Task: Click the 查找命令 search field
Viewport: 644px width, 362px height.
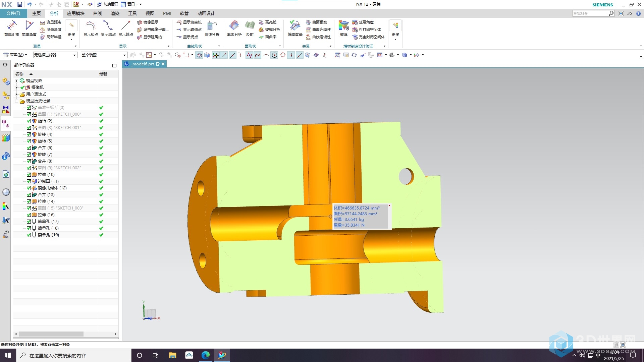Action: (590, 13)
